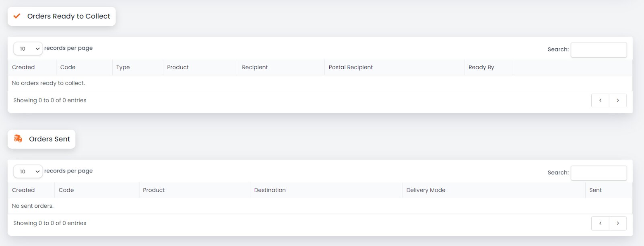Image resolution: width=644 pixels, height=246 pixels.
Task: Sort by the Type column header
Action: click(x=123, y=68)
